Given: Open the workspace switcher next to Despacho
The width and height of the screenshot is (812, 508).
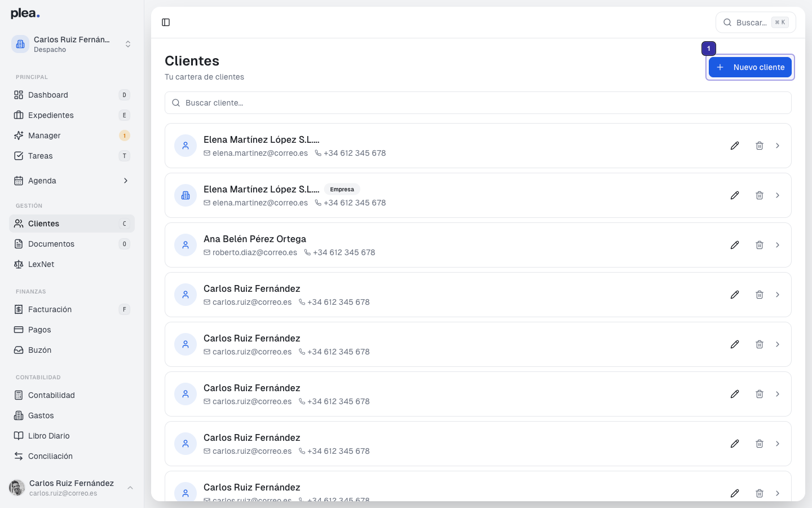Looking at the screenshot, I should pos(128,43).
